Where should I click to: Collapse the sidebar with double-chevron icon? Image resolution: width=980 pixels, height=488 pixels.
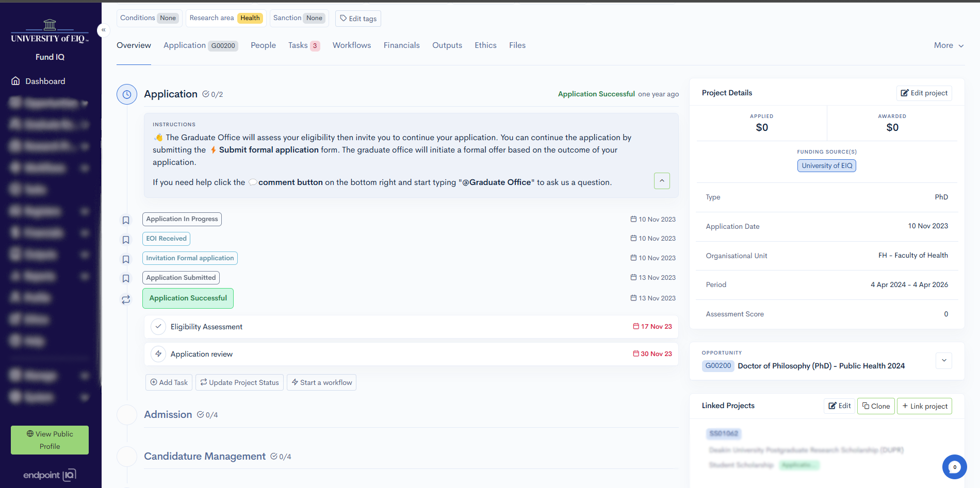[104, 30]
